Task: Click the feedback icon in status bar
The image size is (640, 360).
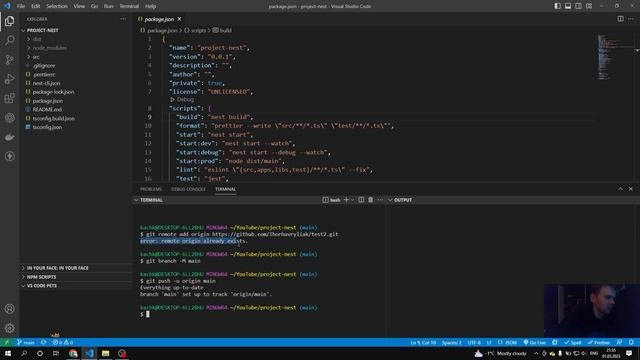Action: 620,342
